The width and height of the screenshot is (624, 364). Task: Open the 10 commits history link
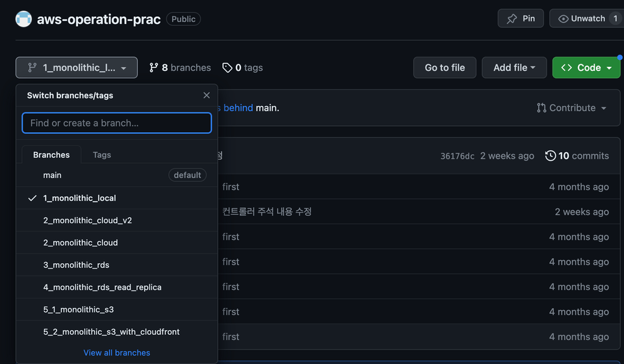click(x=577, y=155)
